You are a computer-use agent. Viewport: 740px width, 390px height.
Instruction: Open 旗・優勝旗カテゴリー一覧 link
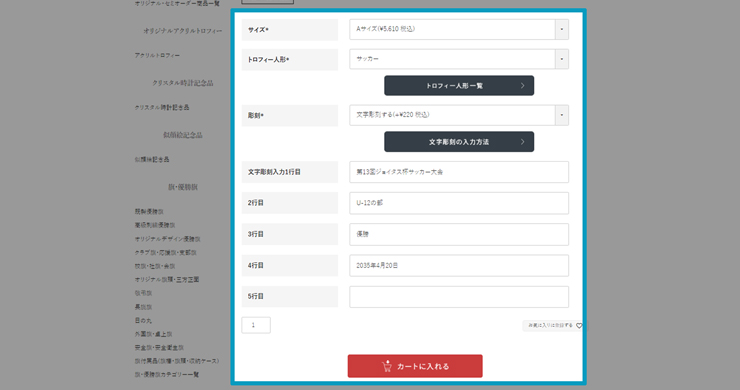(x=167, y=374)
